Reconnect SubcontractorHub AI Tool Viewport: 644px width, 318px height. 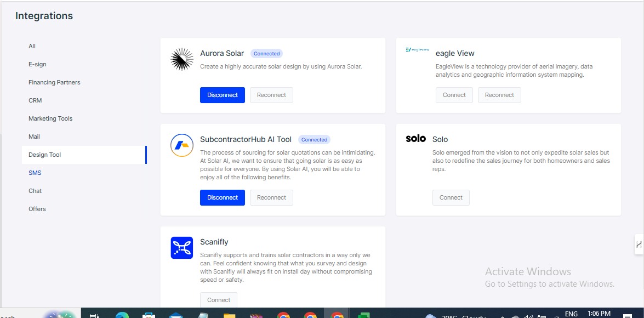[271, 197]
